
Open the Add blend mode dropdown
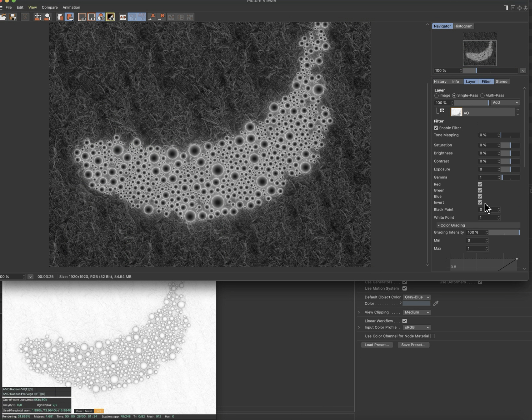(x=505, y=103)
